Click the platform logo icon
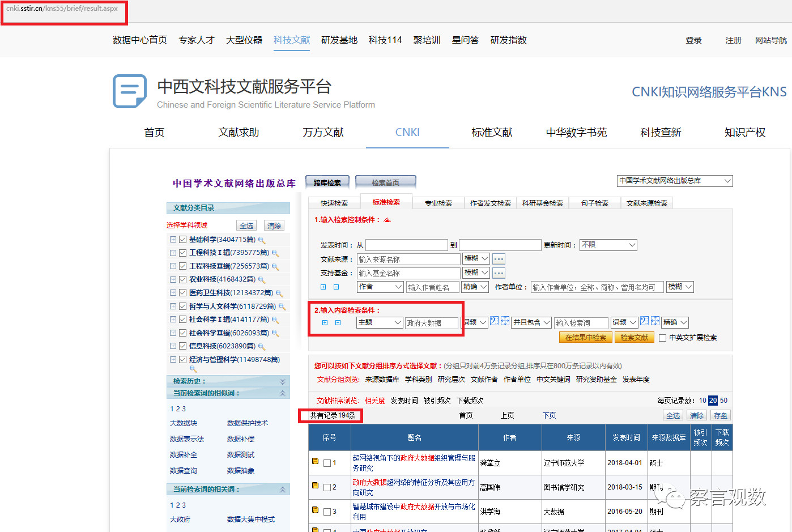This screenshot has height=532, width=792. [130, 91]
